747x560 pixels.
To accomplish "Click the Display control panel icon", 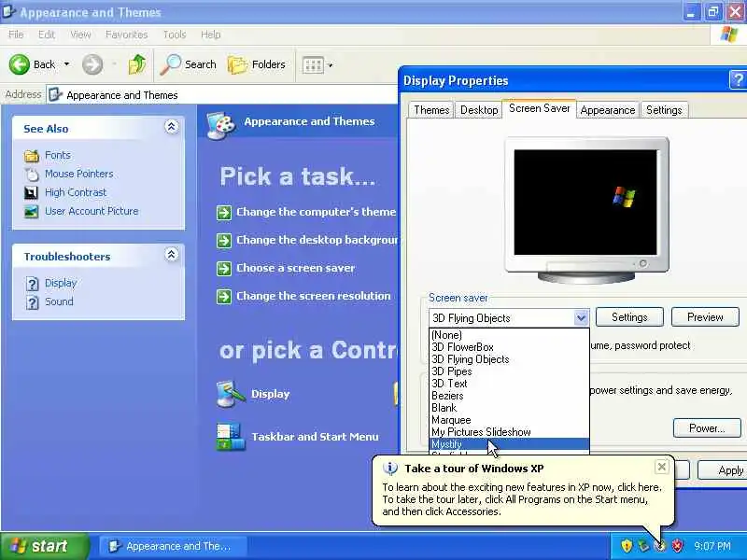I will (x=231, y=394).
